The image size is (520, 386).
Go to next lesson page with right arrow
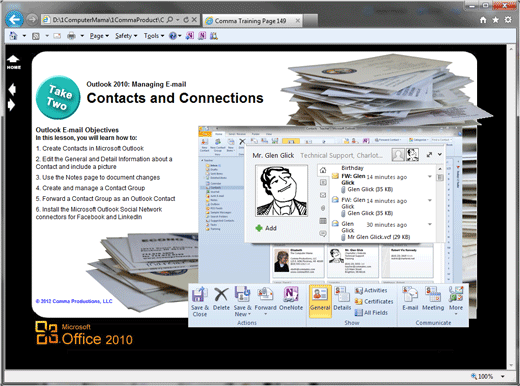(x=12, y=105)
